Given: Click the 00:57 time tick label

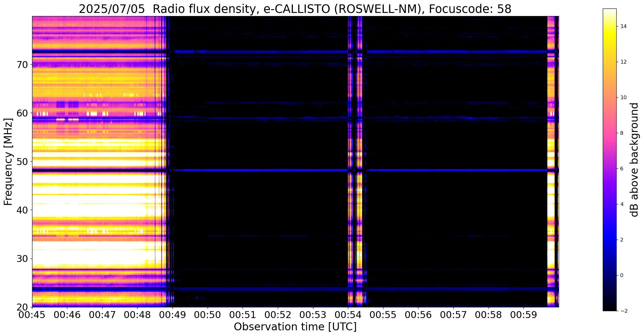Looking at the screenshot, I should click(x=453, y=315).
